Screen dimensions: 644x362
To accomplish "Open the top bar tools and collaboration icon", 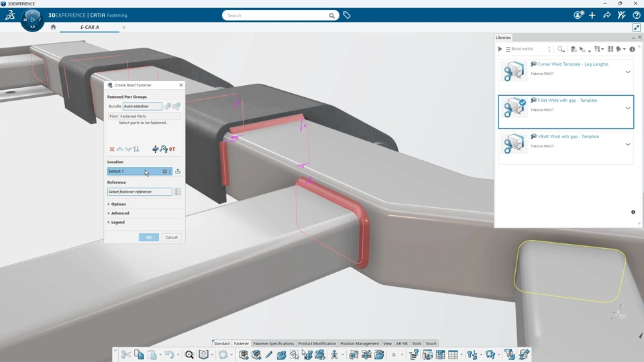I will 622,15.
